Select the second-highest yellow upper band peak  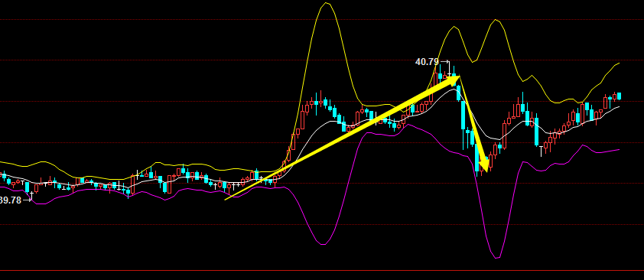coord(496,20)
